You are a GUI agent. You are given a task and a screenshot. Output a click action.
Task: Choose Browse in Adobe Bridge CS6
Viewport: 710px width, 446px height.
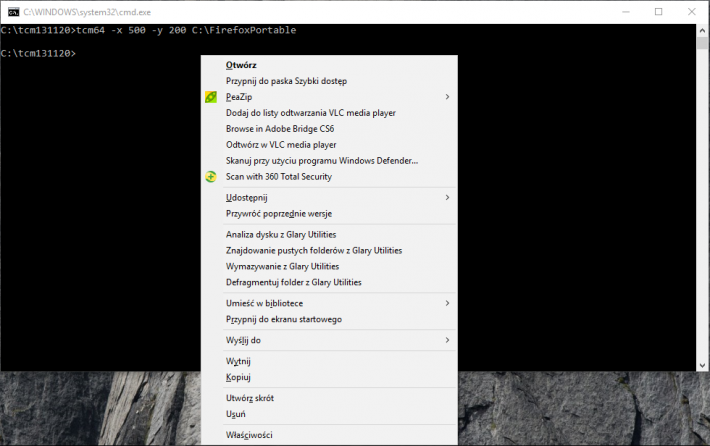[329, 129]
